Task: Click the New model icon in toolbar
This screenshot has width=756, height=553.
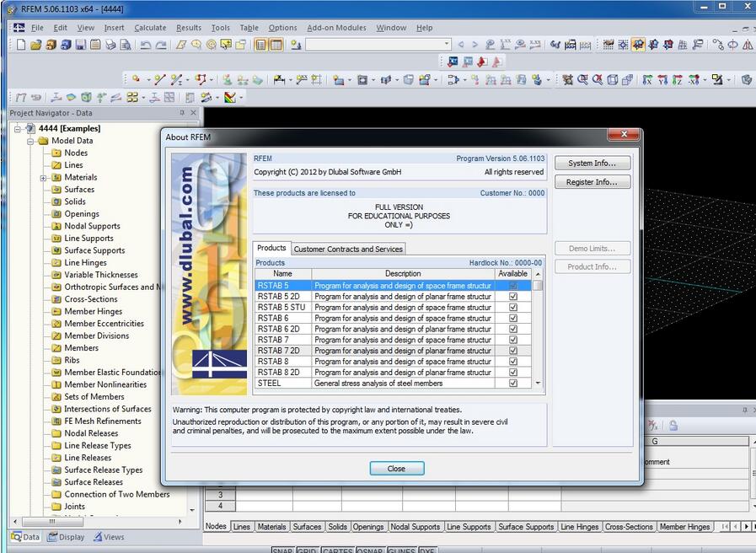Action: (x=21, y=45)
